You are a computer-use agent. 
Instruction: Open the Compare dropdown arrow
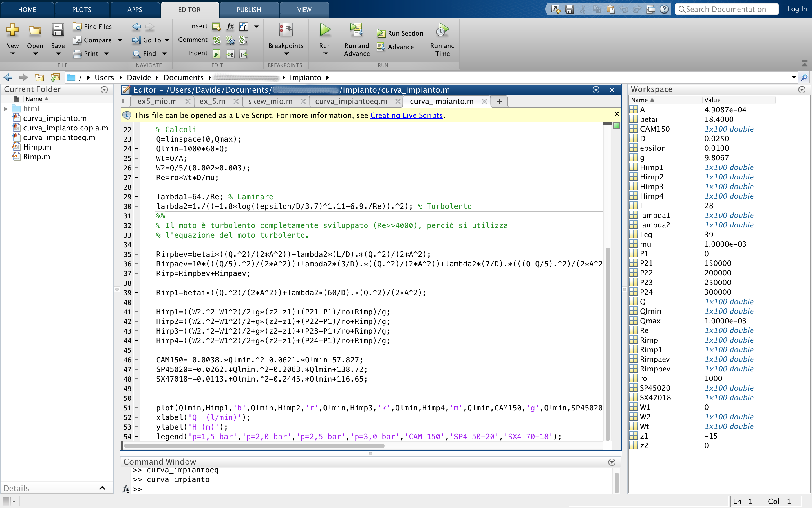click(120, 40)
